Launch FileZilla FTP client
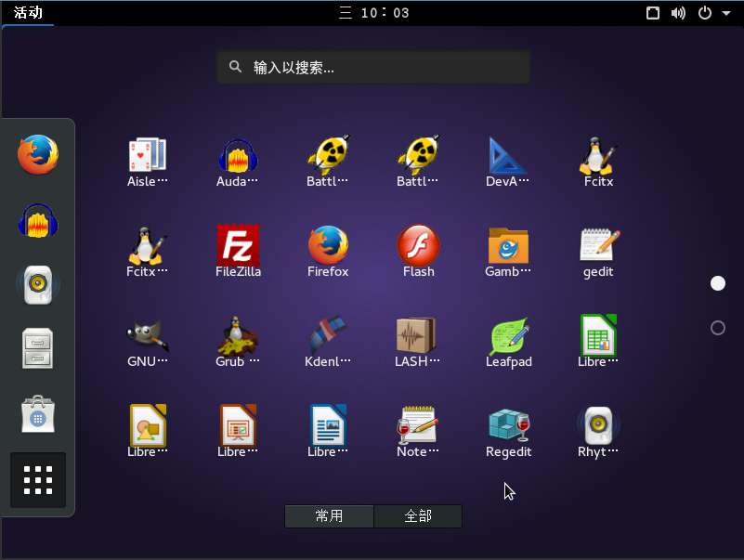This screenshot has width=744, height=560. click(x=238, y=252)
